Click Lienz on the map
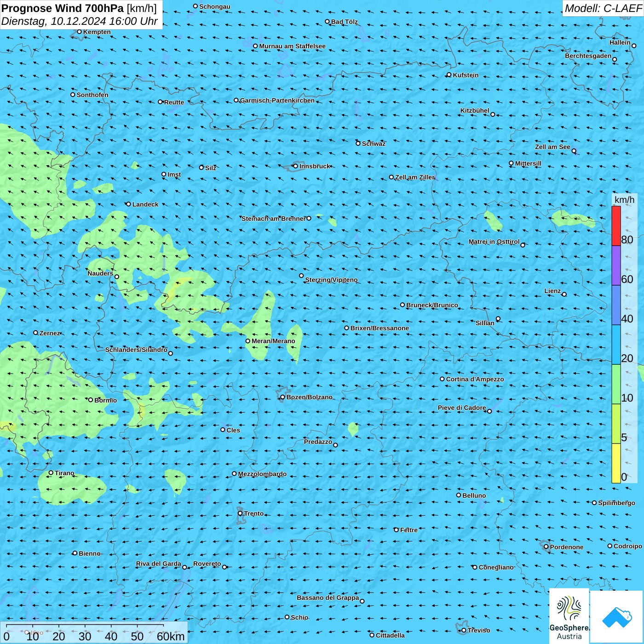The image size is (644, 644). tap(552, 291)
